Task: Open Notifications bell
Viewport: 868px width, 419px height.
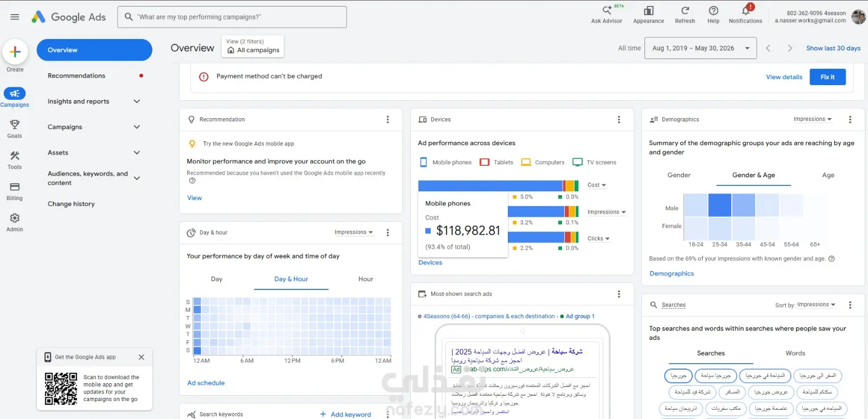Action: 745,15
